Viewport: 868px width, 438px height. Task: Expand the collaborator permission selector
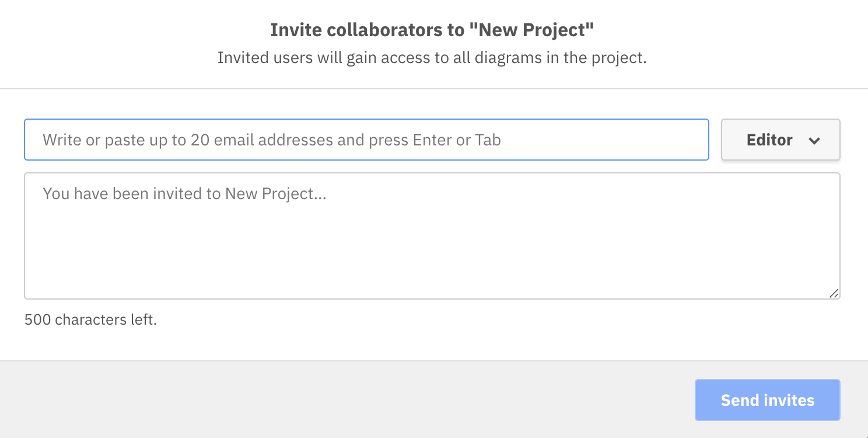point(780,140)
